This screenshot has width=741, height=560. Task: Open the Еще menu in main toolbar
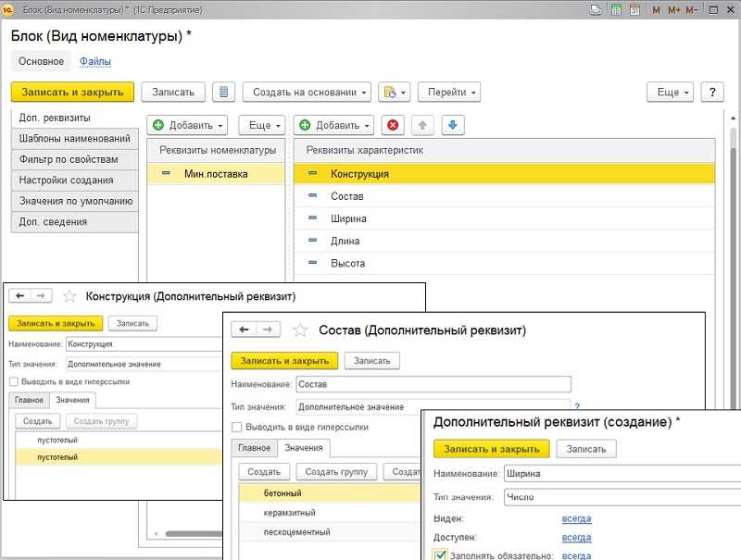pos(671,92)
